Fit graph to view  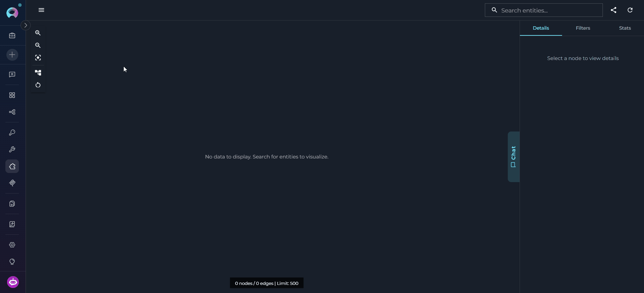38,58
